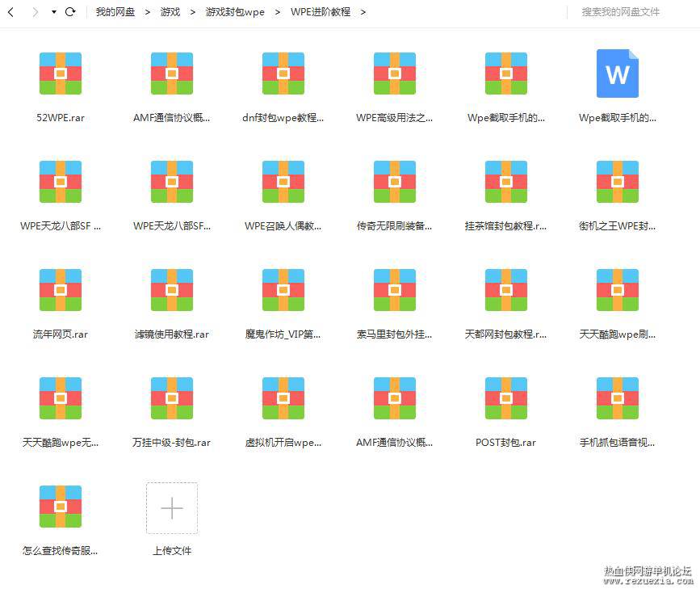Expand the chevron after WPE进阶教程
The height and width of the screenshot is (593, 700).
tap(363, 12)
